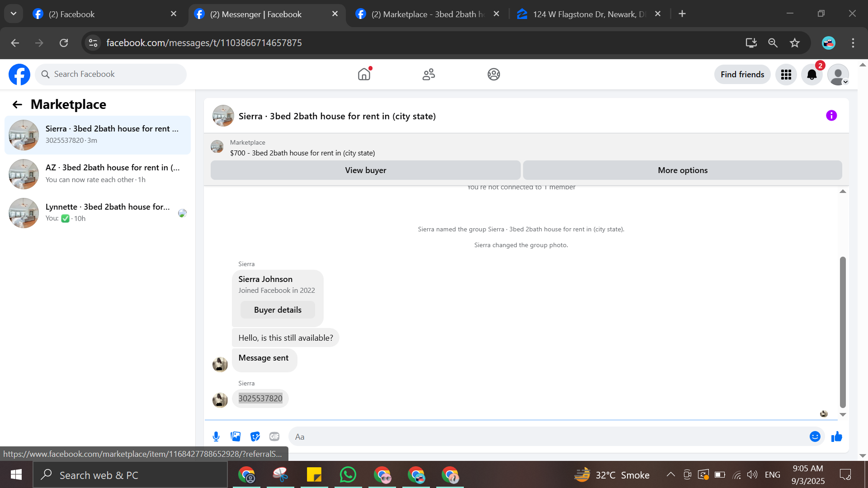Open the 9:05 AM clock and calendar
The width and height of the screenshot is (868, 488).
808,475
